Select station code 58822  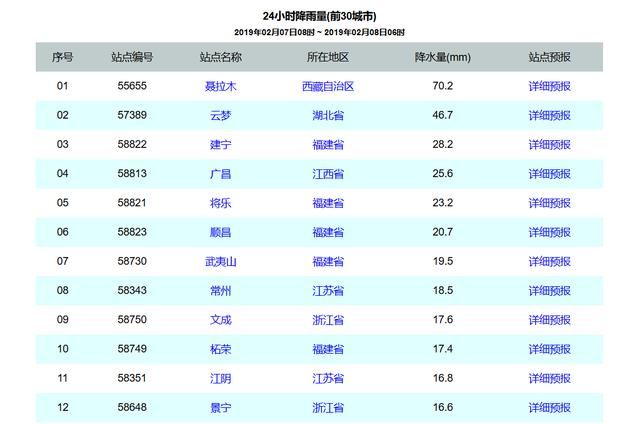(132, 144)
